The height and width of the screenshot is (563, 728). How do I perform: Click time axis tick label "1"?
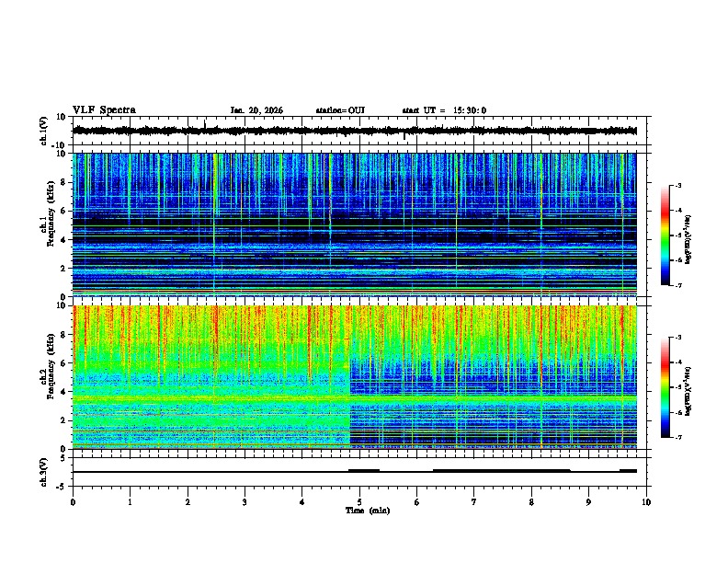click(130, 502)
